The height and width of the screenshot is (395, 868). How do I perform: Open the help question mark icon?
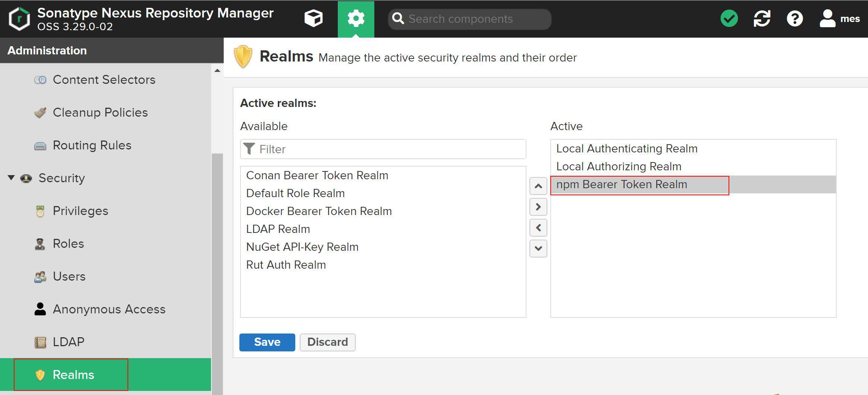[x=795, y=19]
